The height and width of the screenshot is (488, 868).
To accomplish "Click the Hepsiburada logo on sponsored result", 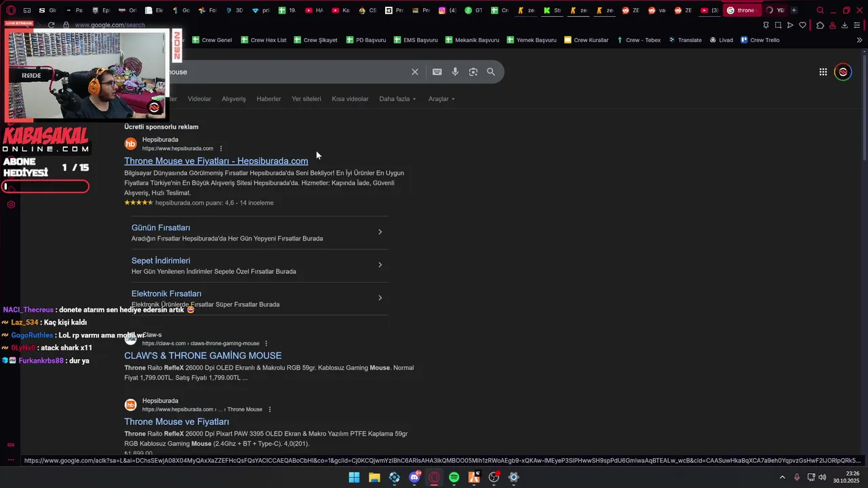I will pyautogui.click(x=130, y=144).
